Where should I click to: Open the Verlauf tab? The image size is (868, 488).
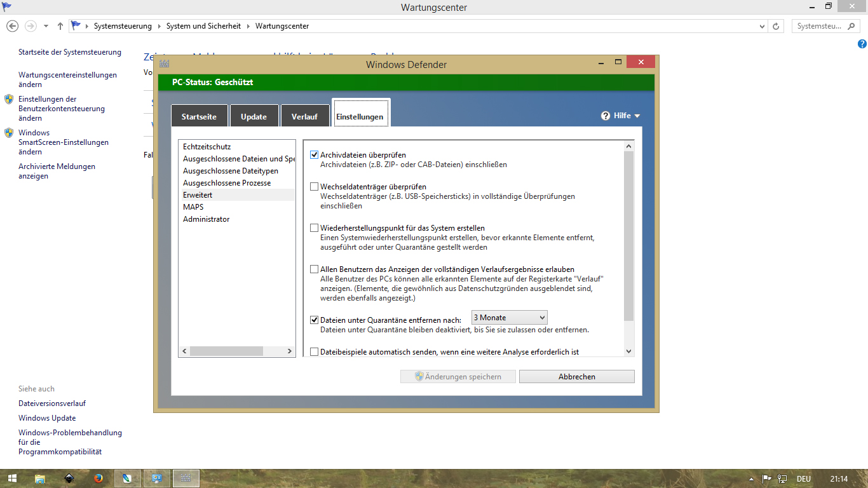304,116
